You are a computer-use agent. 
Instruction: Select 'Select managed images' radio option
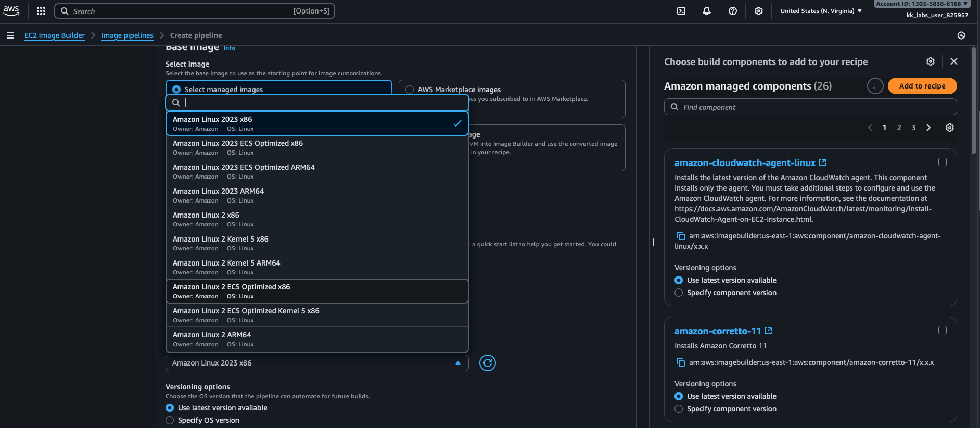point(176,90)
